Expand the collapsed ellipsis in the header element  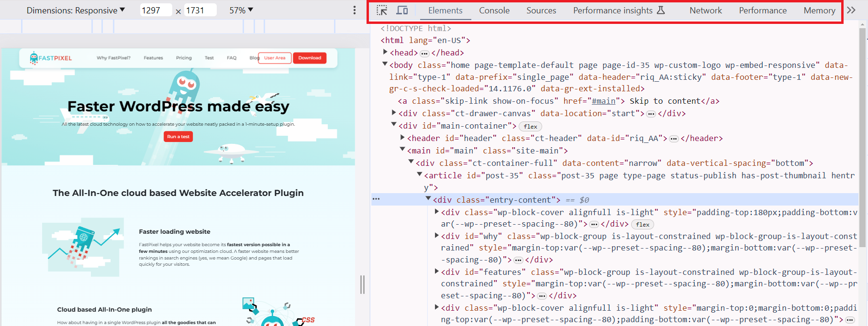[674, 139]
